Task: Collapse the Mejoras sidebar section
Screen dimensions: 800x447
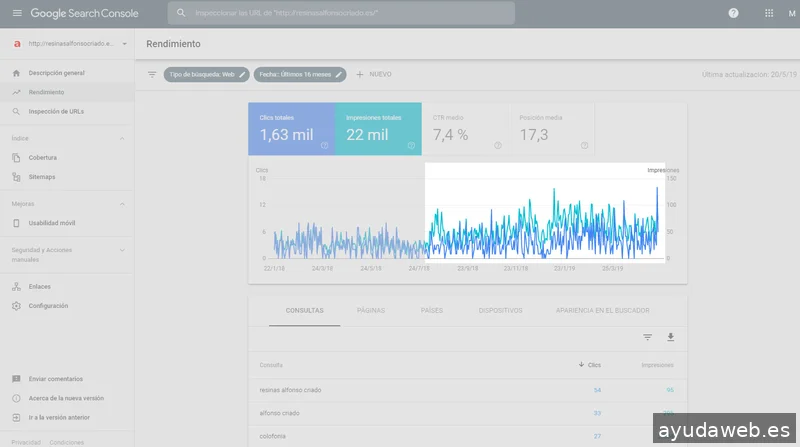Action: click(x=122, y=204)
